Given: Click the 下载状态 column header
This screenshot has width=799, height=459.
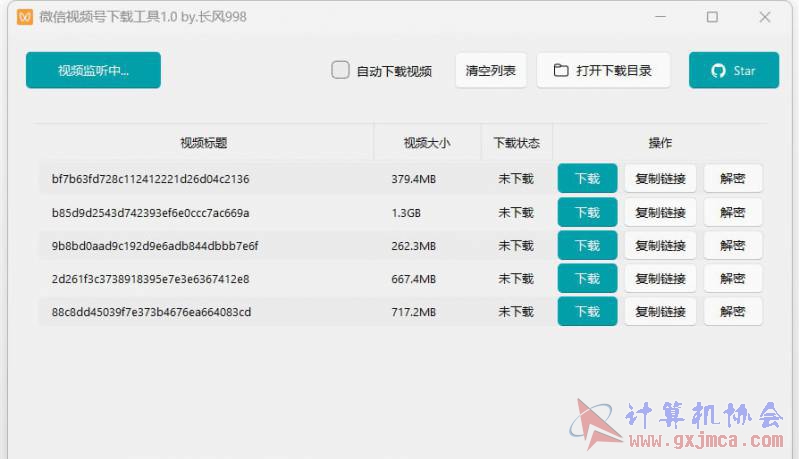Looking at the screenshot, I should 517,143.
